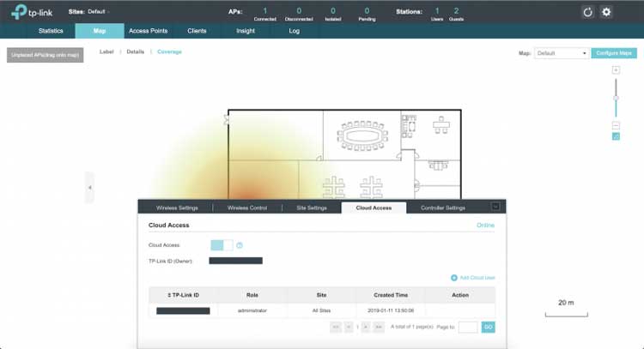Open the Map selection dropdown
The height and width of the screenshot is (349, 644).
coord(562,53)
